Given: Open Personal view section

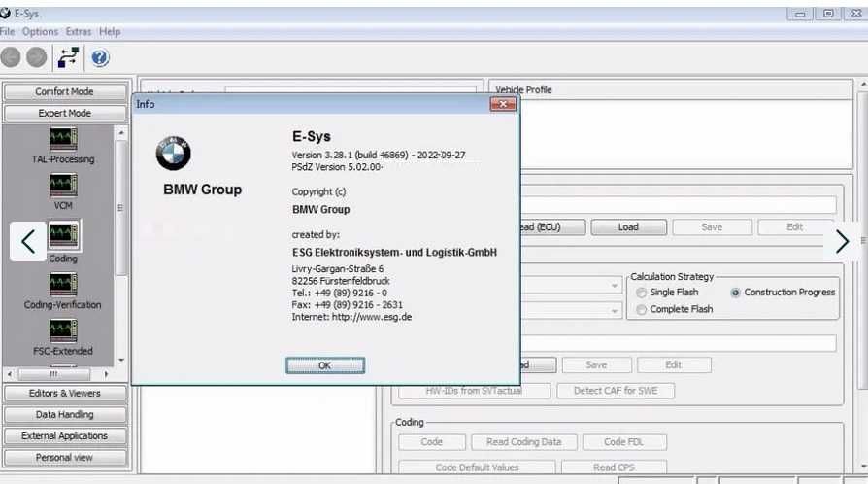Looking at the screenshot, I should tap(65, 458).
